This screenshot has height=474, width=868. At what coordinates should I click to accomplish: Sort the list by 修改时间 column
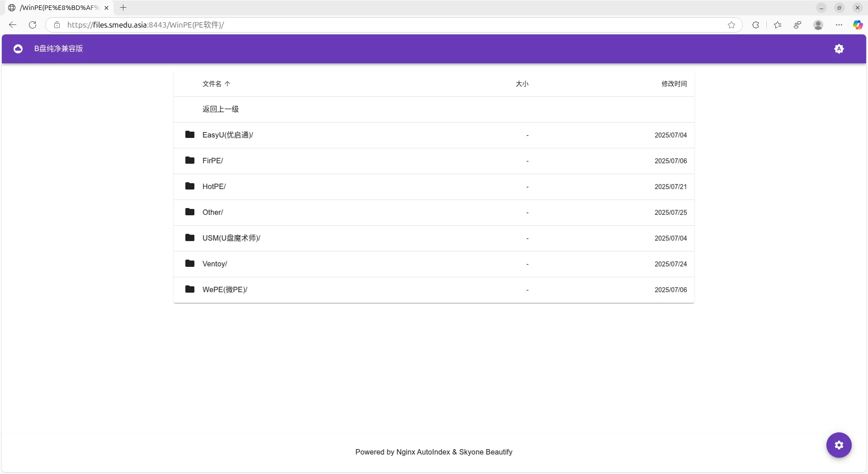(x=674, y=84)
